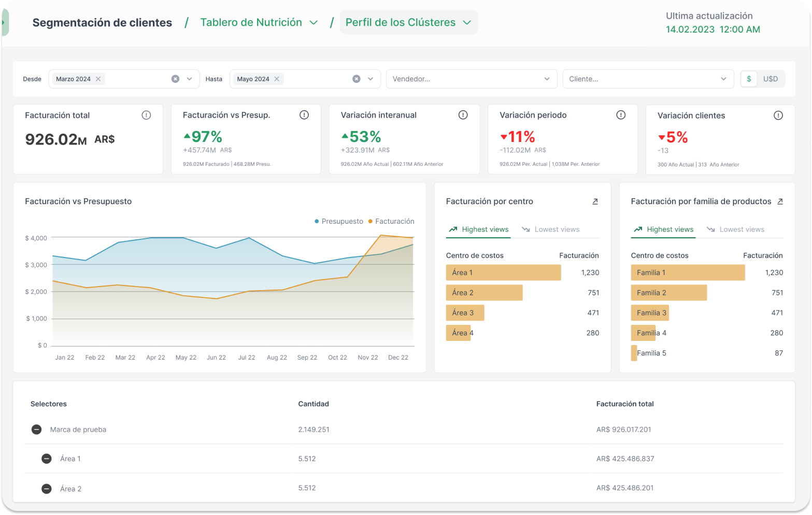
Task: Click the Segmentación de clientes breadcrumb
Action: coord(102,23)
